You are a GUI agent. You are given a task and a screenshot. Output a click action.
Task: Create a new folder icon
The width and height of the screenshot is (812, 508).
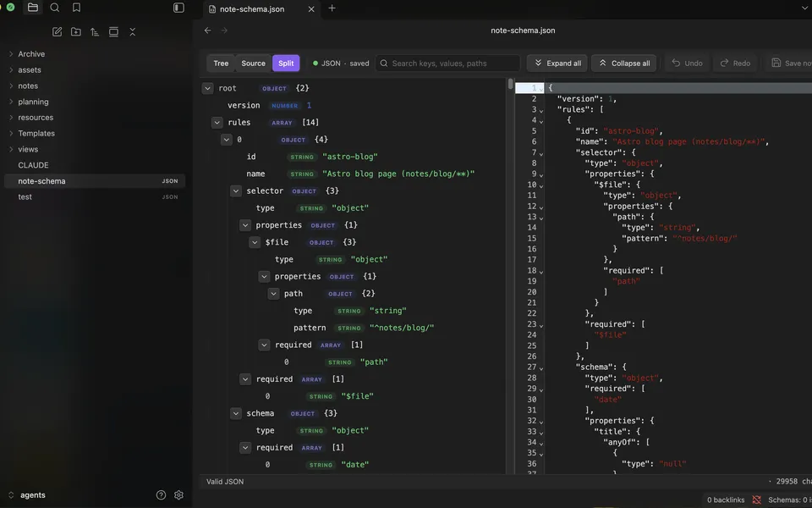pos(75,31)
